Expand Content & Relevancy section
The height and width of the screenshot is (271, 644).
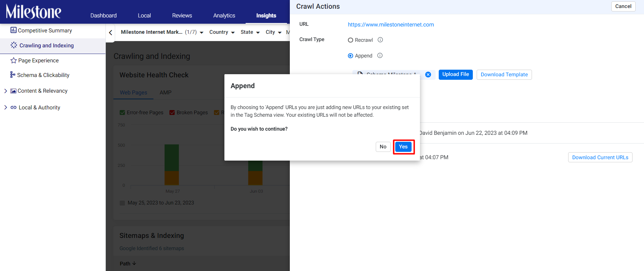tap(6, 91)
